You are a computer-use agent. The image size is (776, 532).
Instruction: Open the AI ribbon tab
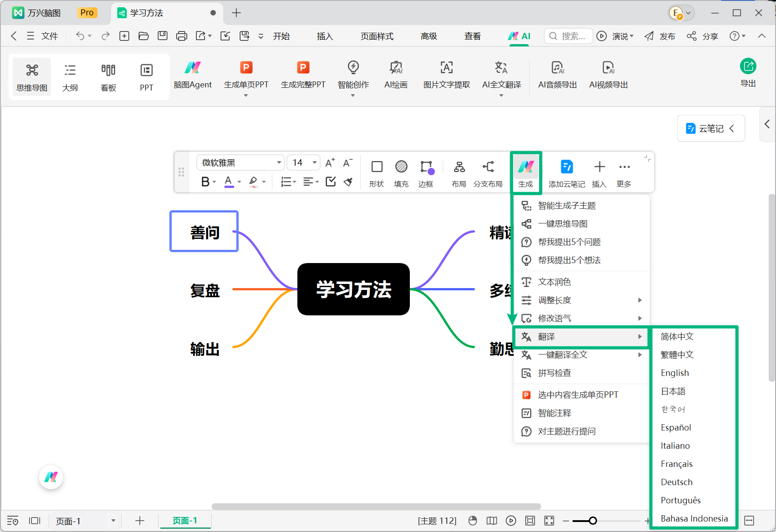(x=519, y=36)
